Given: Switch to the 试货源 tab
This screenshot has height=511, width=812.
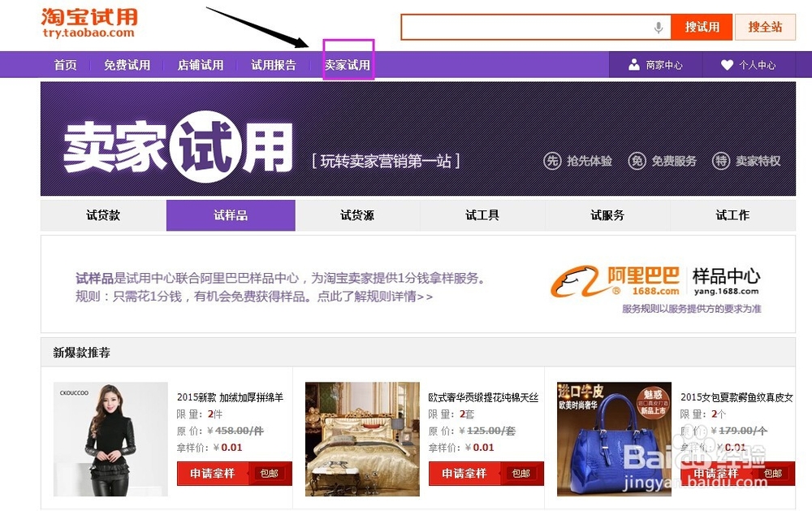Looking at the screenshot, I should [357, 215].
